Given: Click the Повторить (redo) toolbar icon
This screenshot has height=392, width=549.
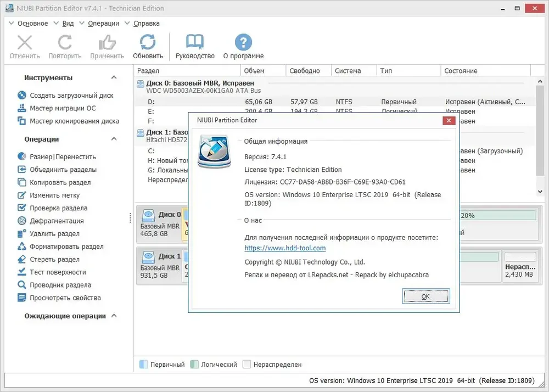Looking at the screenshot, I should coord(65,43).
